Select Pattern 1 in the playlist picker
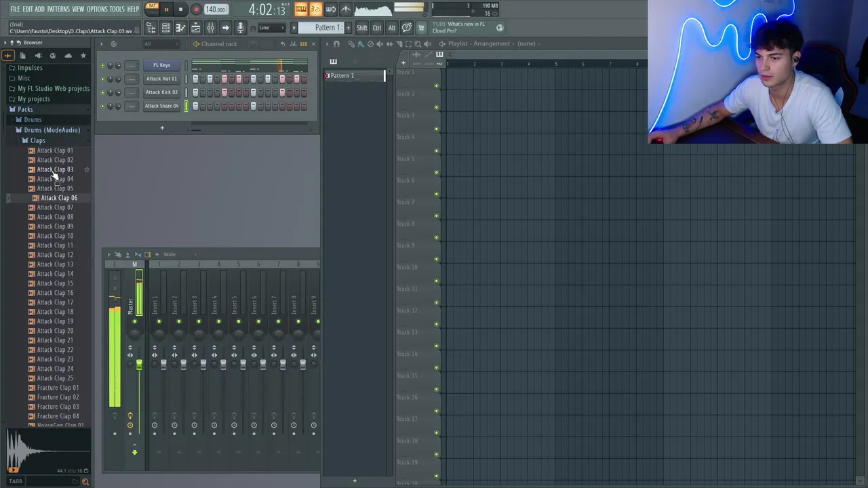868x488 pixels. pos(354,76)
